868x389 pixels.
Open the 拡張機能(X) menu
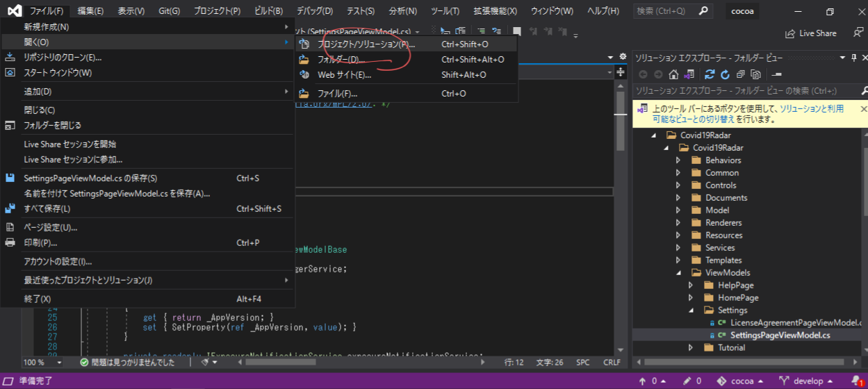(x=495, y=11)
